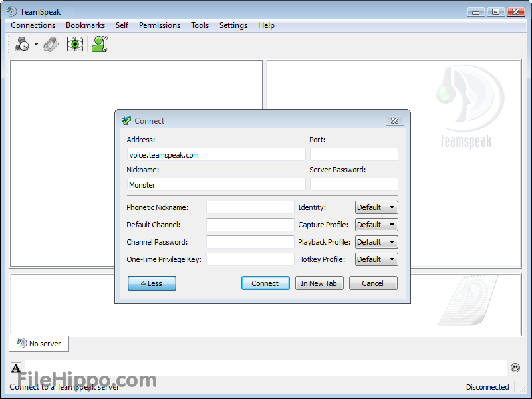Screen dimensions: 532x399
Task: Click the Server Password field
Action: coord(354,185)
